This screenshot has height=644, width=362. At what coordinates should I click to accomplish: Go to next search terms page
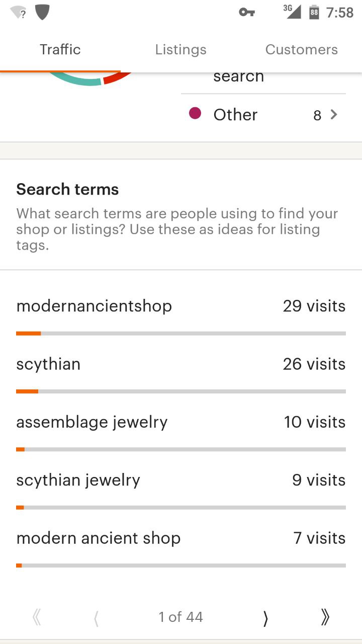(x=265, y=618)
